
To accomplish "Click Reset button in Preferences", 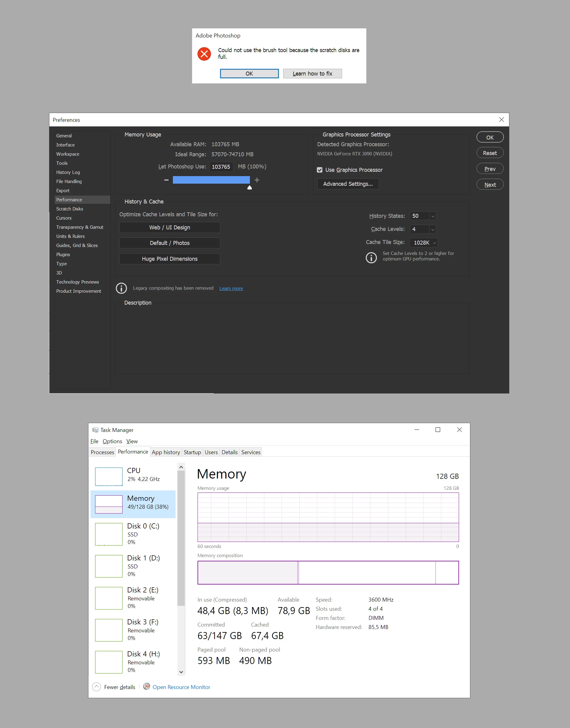I will pyautogui.click(x=490, y=153).
